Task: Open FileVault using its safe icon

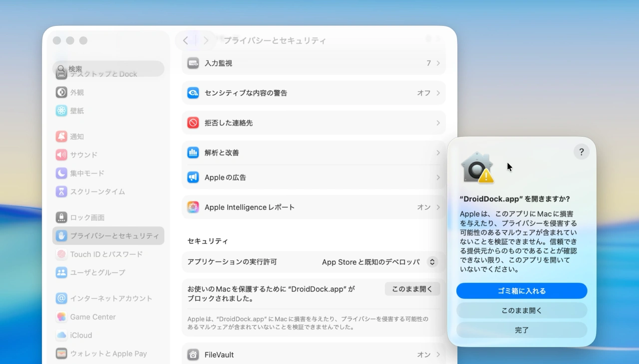Action: (193, 355)
